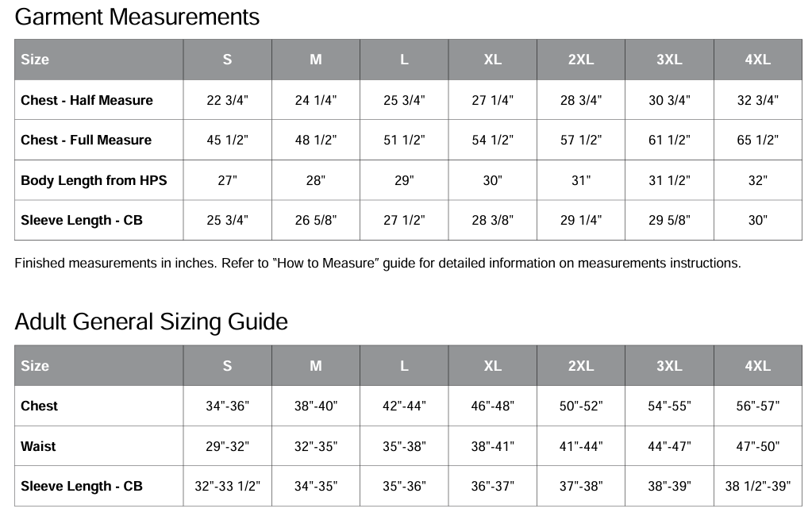Click the 38"-40" chest range cell

point(315,406)
